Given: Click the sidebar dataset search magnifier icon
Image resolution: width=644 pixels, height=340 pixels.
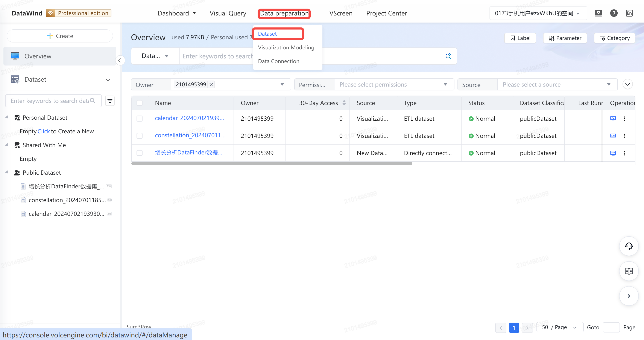Looking at the screenshot, I should click(x=93, y=101).
